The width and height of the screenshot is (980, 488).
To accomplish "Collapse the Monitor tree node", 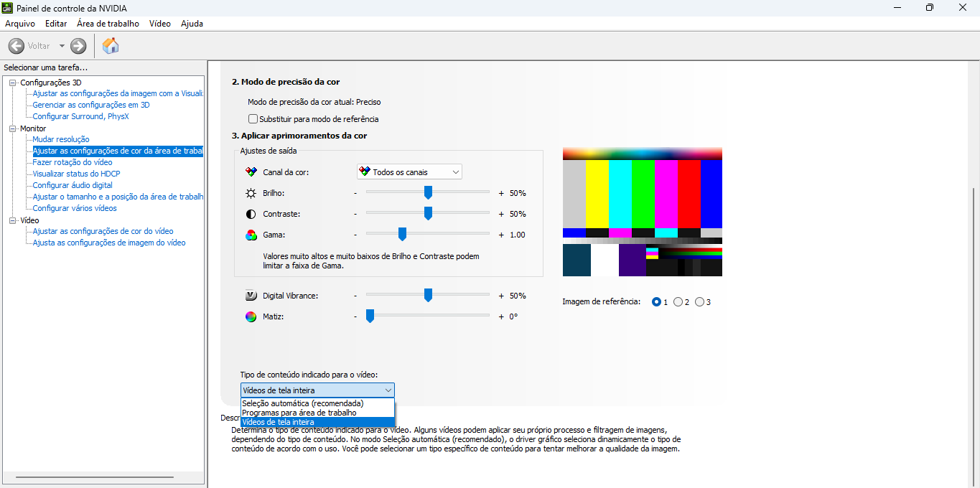I will pyautogui.click(x=12, y=128).
